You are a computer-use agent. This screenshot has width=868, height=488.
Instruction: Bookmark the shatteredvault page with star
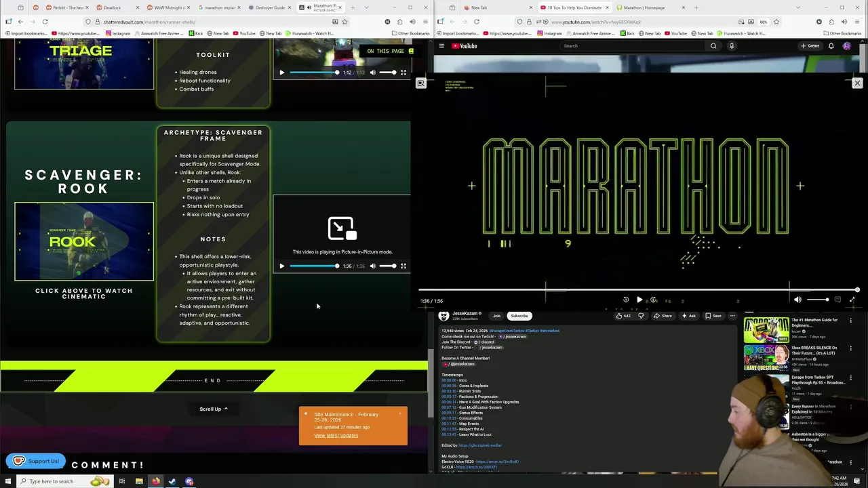tap(344, 22)
